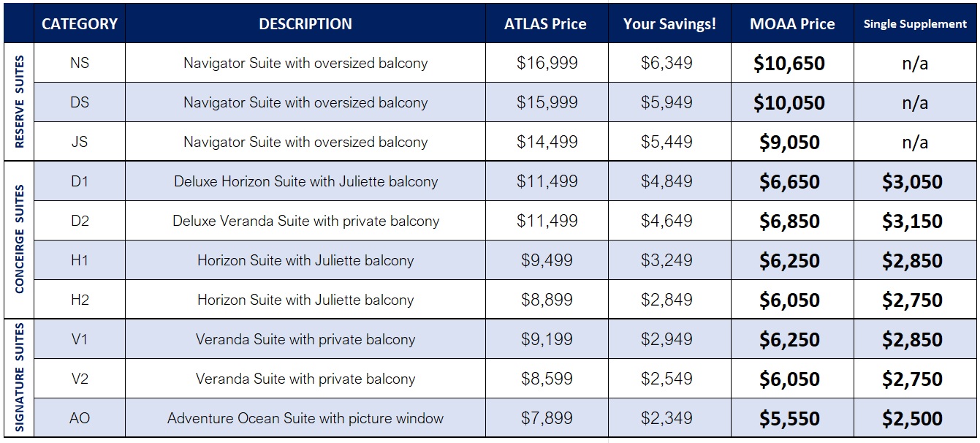Viewport: 980px width, 443px height.
Task: Click the MOAA Price column header
Action: pos(792,23)
